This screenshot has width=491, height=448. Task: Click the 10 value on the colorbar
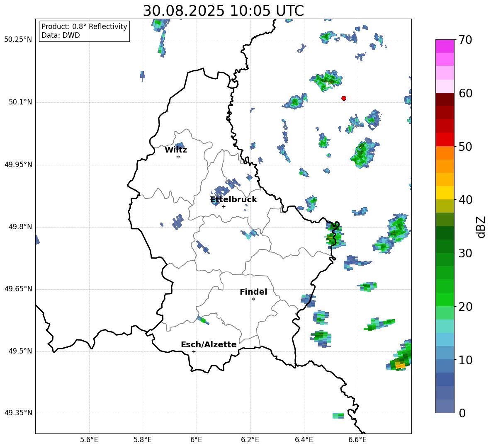click(465, 360)
